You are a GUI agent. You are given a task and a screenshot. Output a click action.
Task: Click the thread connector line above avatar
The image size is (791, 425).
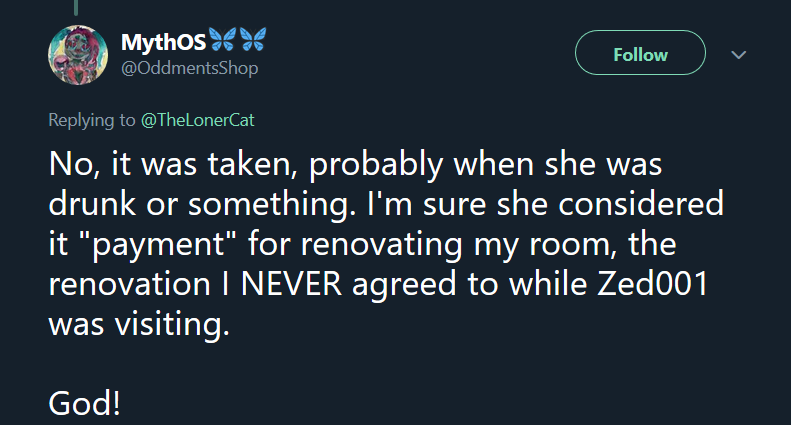coord(76,8)
